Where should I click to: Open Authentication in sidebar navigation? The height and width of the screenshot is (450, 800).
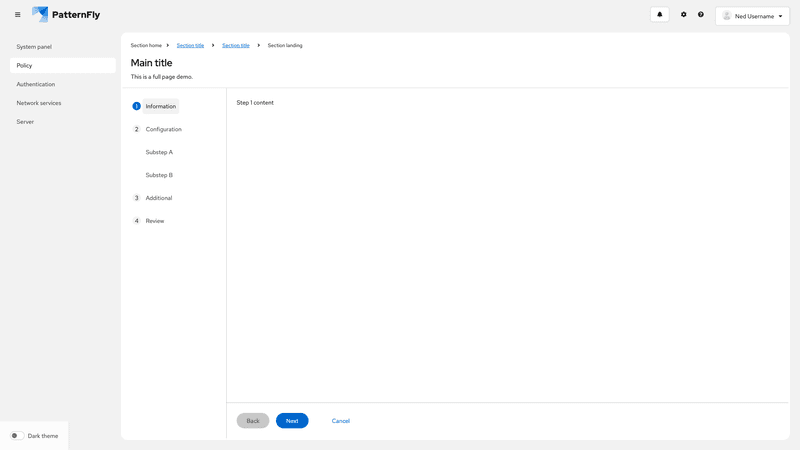[x=36, y=84]
